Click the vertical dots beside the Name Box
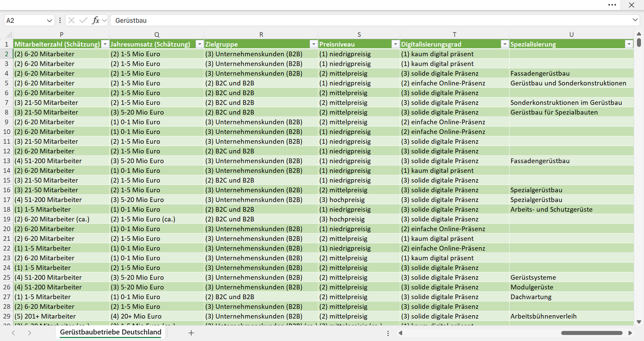Screen dimensions: 644x341 tap(60, 20)
